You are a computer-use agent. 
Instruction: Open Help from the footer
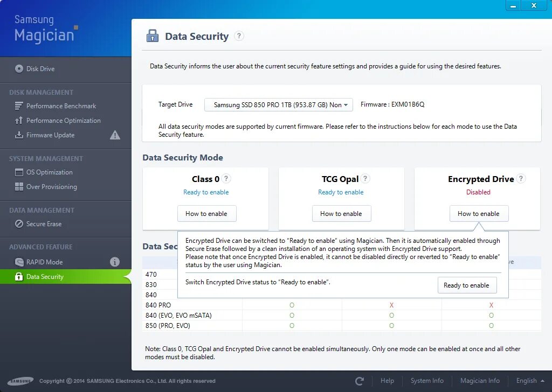click(387, 381)
